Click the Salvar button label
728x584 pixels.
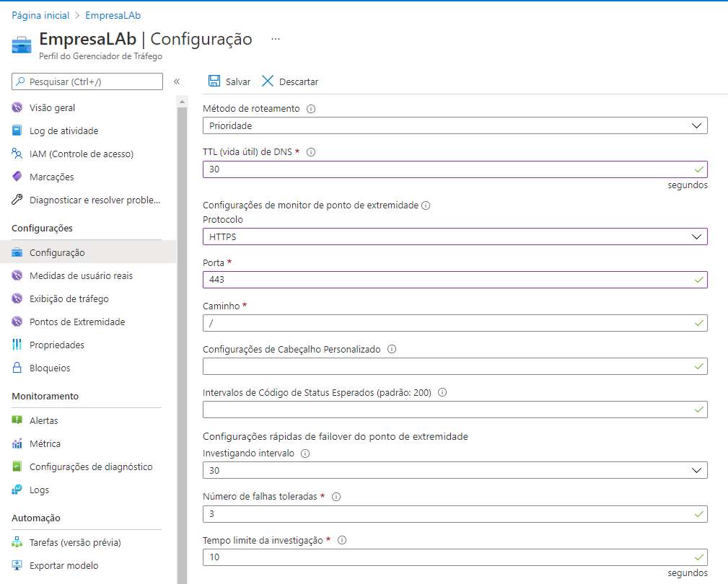coord(237,81)
